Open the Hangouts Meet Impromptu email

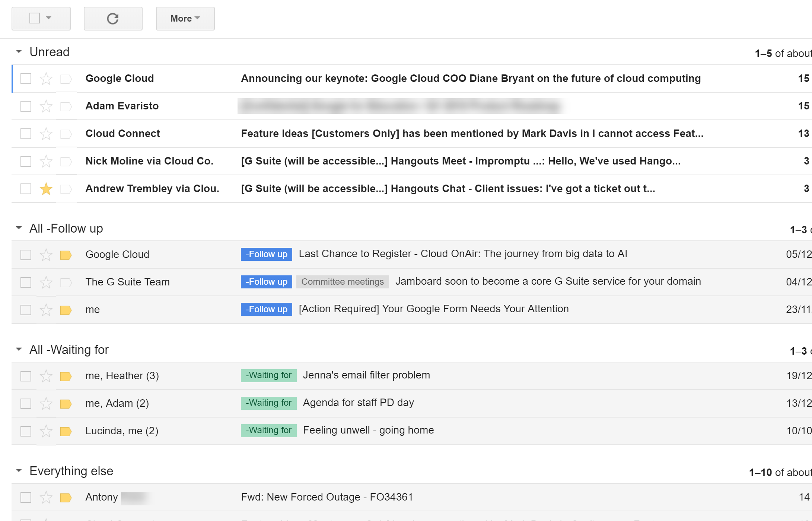pos(461,161)
